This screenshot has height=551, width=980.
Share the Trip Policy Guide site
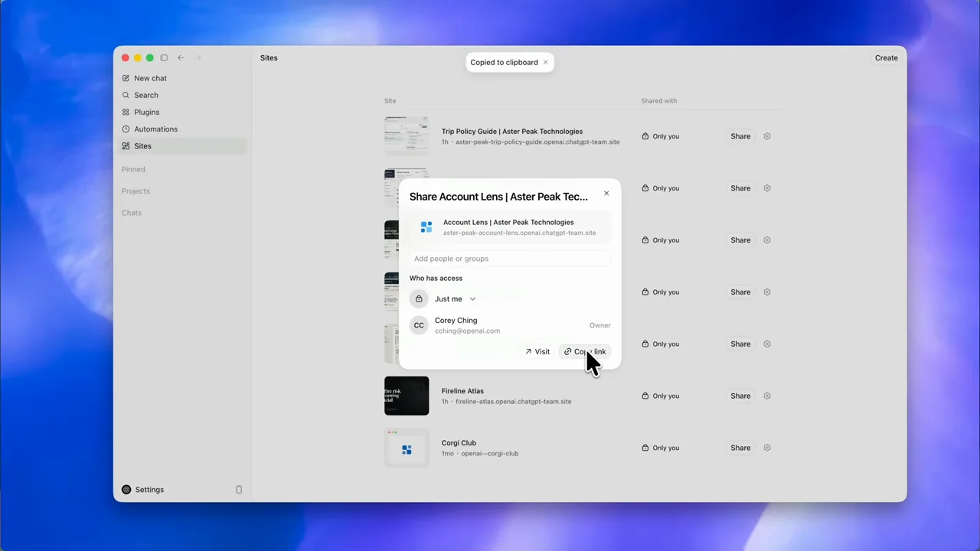(740, 136)
